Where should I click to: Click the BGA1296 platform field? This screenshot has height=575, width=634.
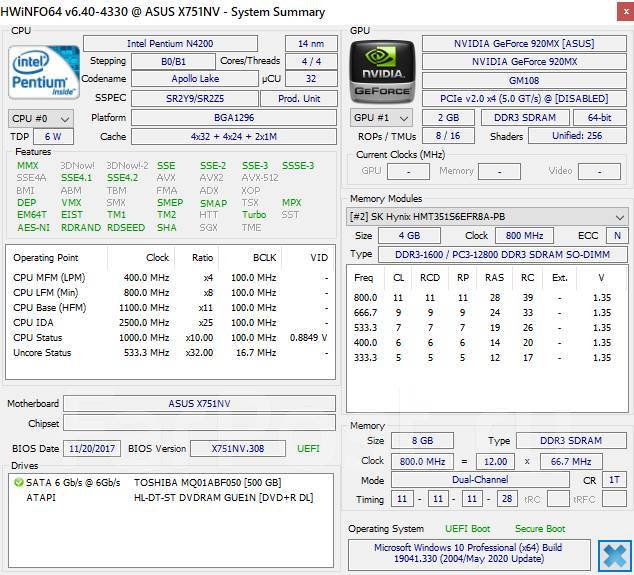click(x=234, y=118)
